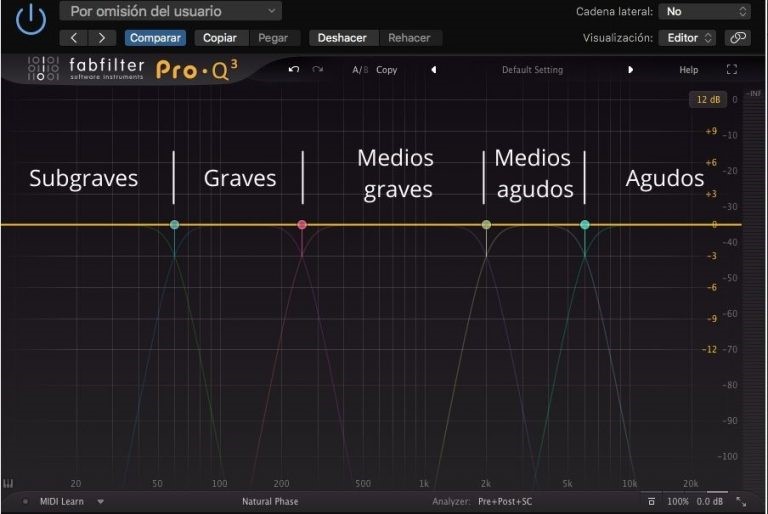Open the 'Por omisión del usuario' preset dropdown
This screenshot has height=514, width=768.
coord(170,11)
